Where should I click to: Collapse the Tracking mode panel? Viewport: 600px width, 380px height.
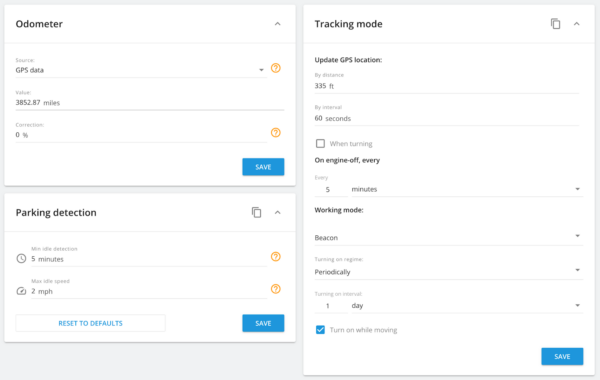coord(577,24)
